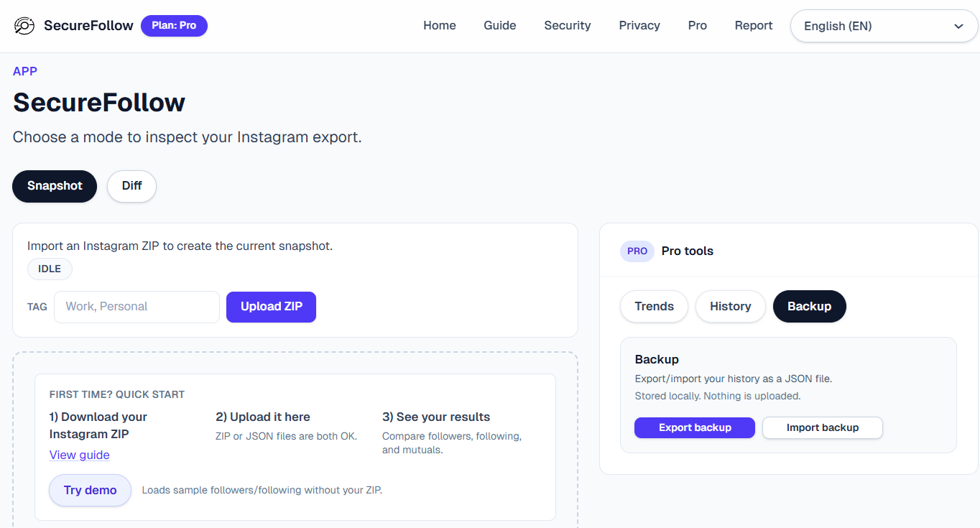Expand the English (EN) language dropdown
The image size is (980, 528).
(873, 27)
